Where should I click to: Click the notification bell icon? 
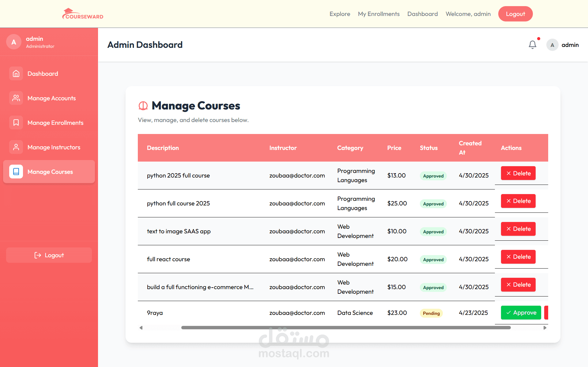tap(532, 45)
